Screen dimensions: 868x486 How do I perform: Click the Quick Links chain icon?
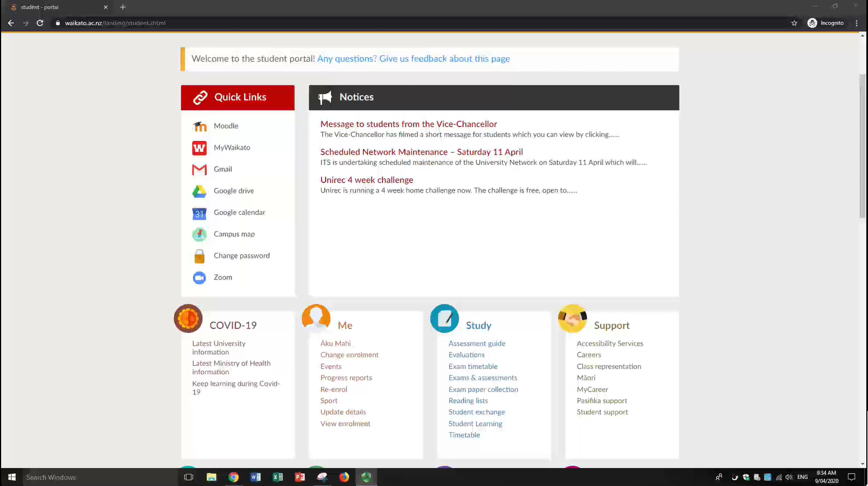pyautogui.click(x=200, y=97)
